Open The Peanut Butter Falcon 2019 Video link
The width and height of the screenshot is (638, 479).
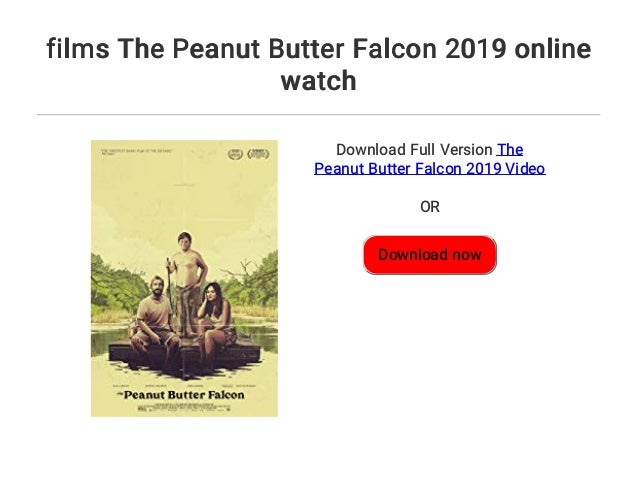(430, 159)
